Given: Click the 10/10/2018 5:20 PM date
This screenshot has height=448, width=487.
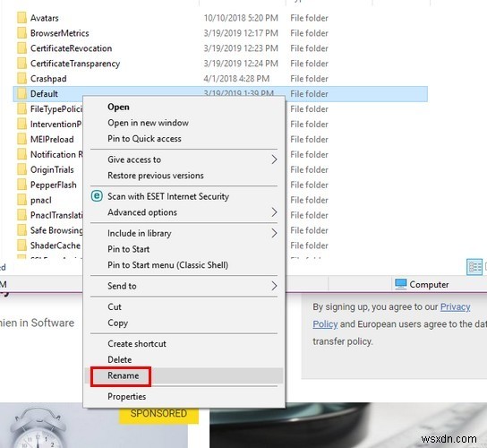Looking at the screenshot, I should tap(241, 18).
